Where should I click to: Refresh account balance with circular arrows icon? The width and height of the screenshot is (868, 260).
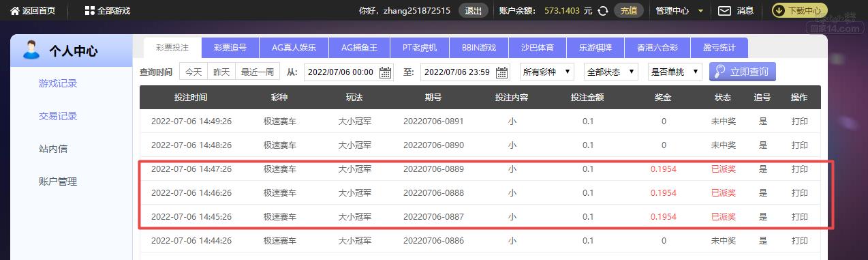[x=602, y=10]
